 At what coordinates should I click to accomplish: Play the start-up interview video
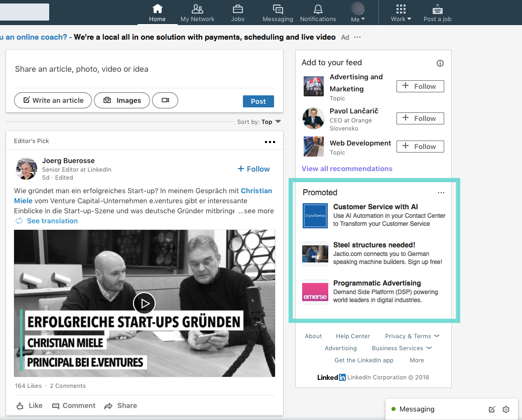tap(144, 303)
